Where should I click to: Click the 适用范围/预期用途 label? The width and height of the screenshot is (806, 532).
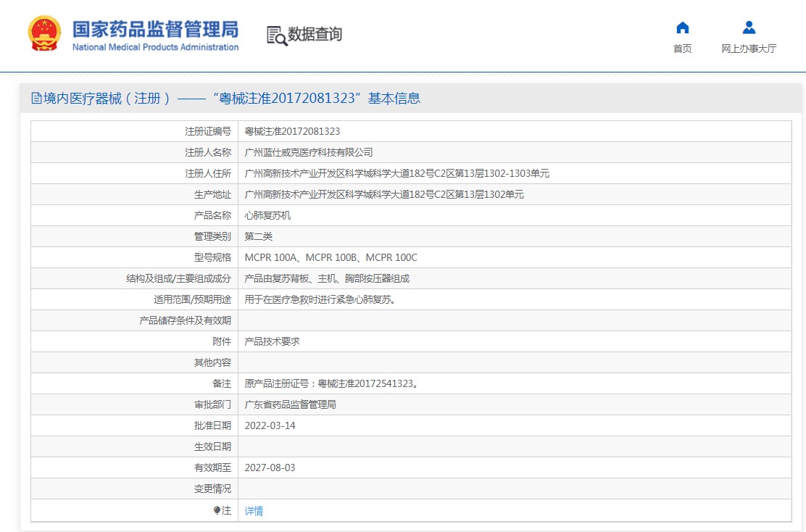click(x=193, y=299)
